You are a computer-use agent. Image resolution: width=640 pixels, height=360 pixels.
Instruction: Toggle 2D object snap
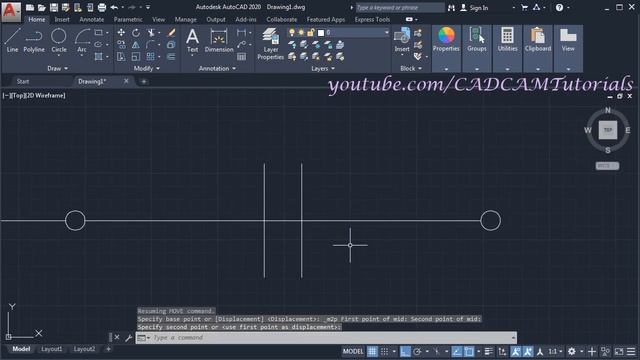pos(469,351)
